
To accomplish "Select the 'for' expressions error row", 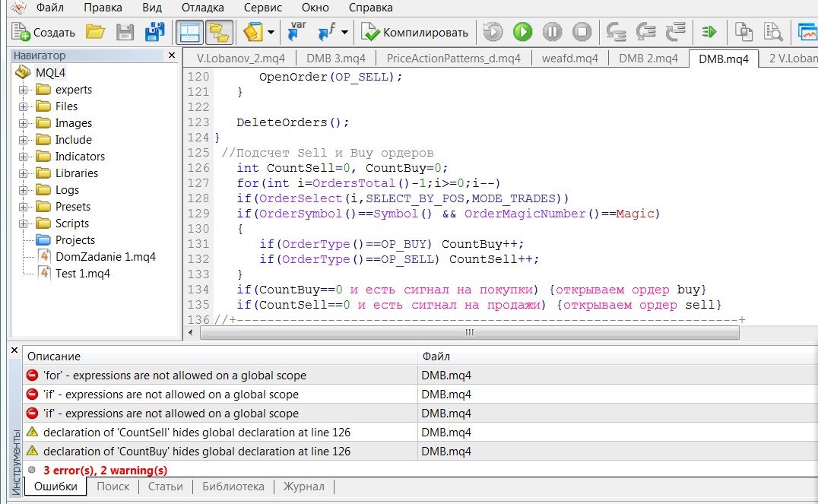I will pyautogui.click(x=420, y=375).
